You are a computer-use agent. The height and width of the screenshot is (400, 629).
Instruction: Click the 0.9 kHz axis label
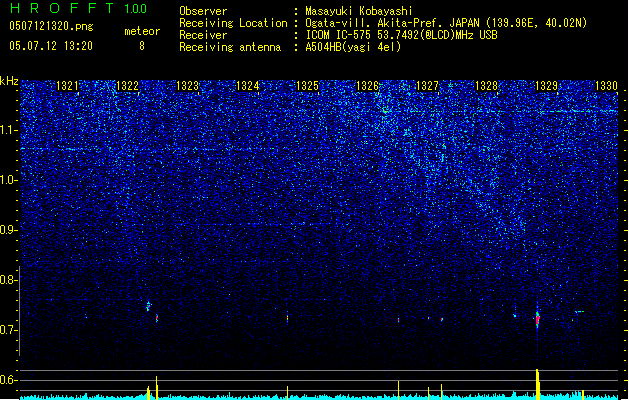pos(9,230)
